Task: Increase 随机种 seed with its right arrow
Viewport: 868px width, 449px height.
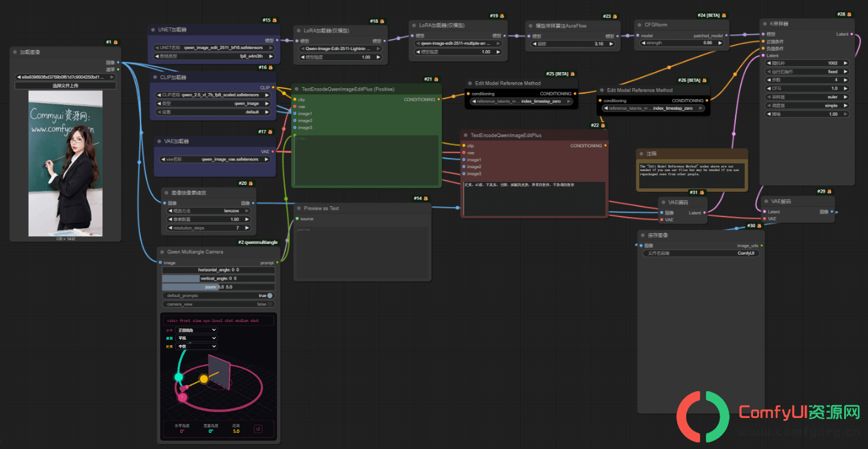Action: coord(845,63)
